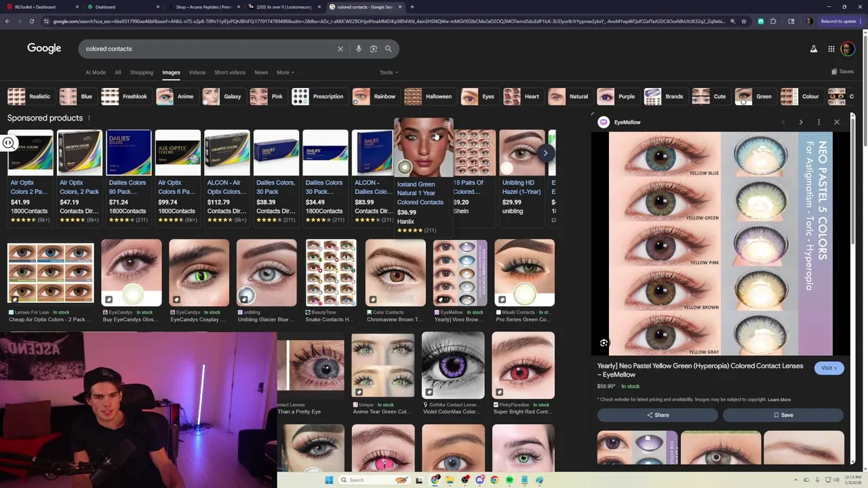Viewport: 868px width, 488px height.
Task: Open Search by image (Lens) icon
Action: click(374, 49)
